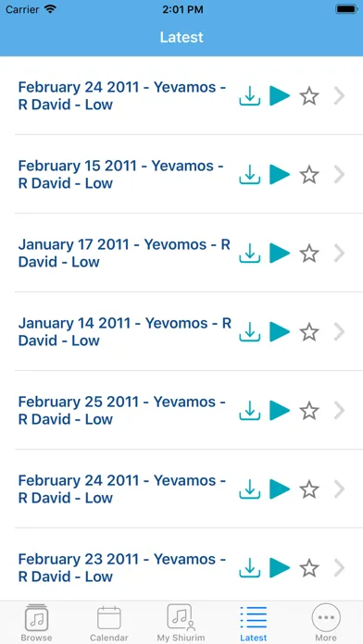Open chevron on February 15 2011 row

click(x=340, y=175)
